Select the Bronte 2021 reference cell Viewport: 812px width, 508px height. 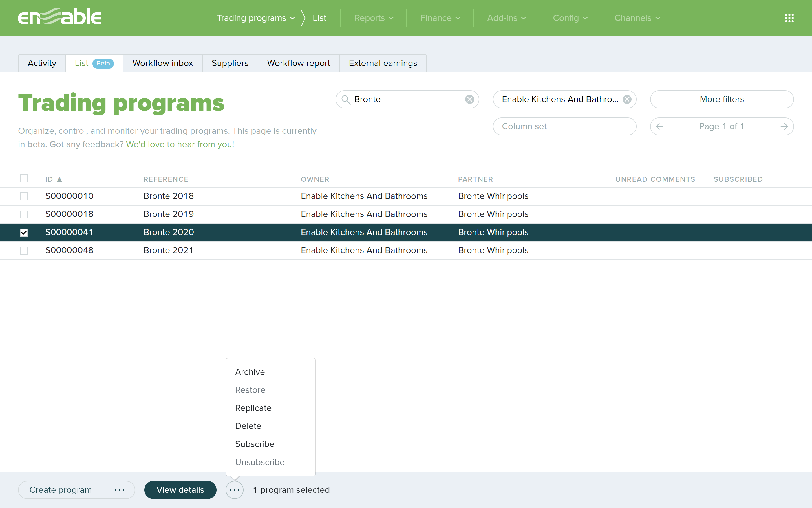168,251
